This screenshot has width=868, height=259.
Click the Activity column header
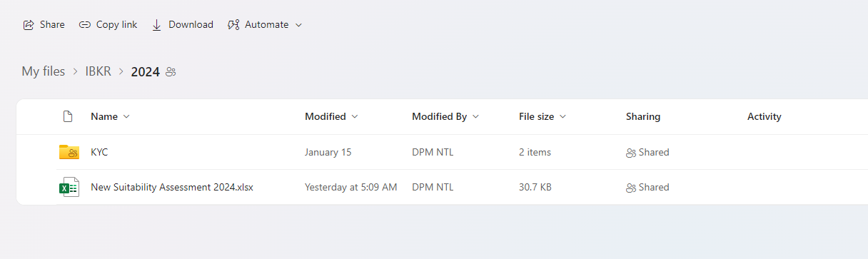click(x=764, y=116)
